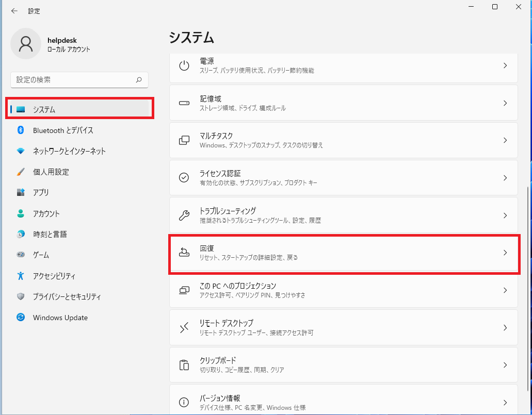Select プライバシーとセキュリティ in the sidebar
Viewport: 532px width, 415px height.
(x=80, y=296)
